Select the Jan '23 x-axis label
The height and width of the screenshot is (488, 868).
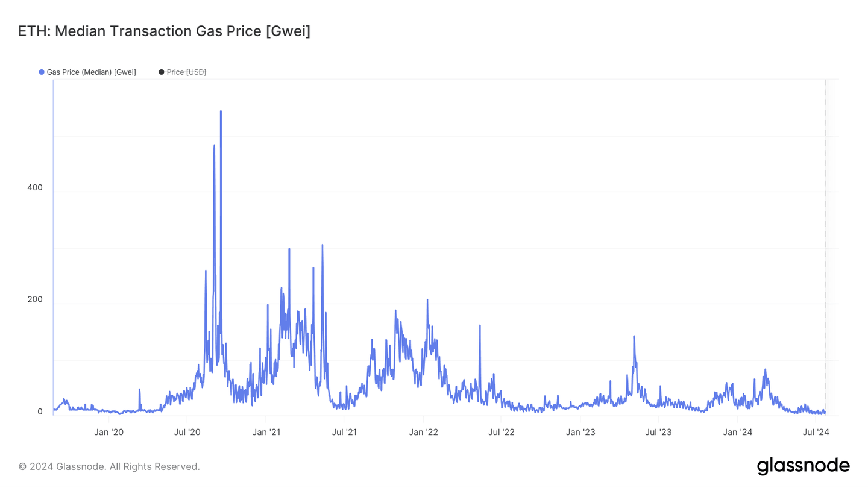581,432
